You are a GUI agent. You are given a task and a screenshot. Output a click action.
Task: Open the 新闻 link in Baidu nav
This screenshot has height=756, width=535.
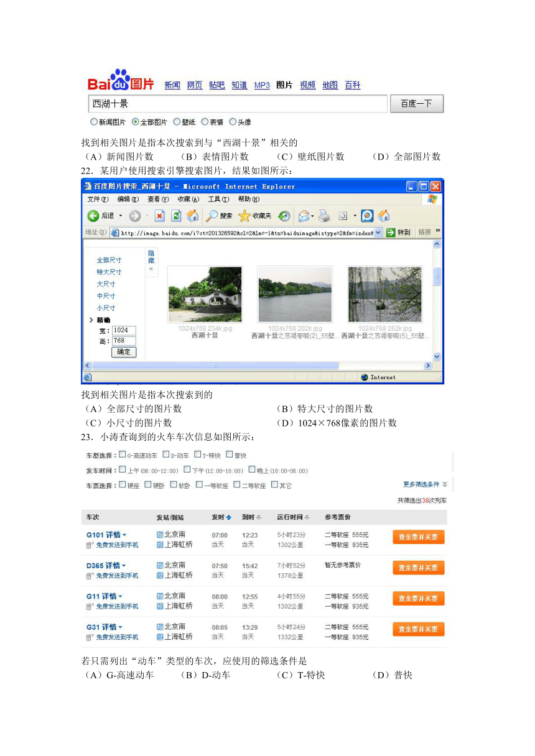point(172,85)
